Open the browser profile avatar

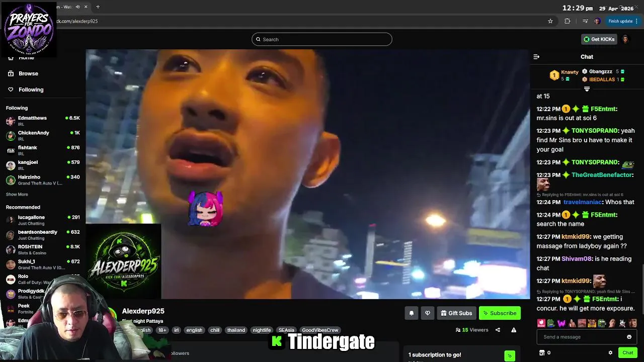pyautogui.click(x=597, y=21)
